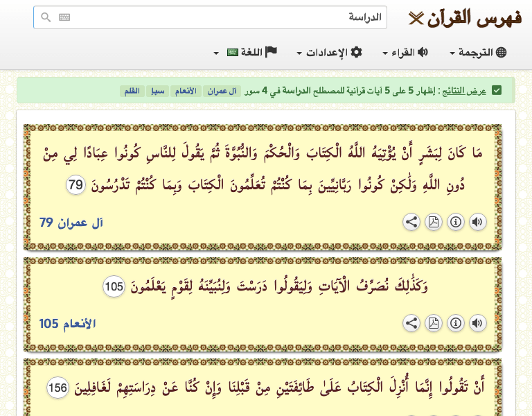Share the الأنعام 105 verse
The height and width of the screenshot is (416, 532).
[x=411, y=323]
